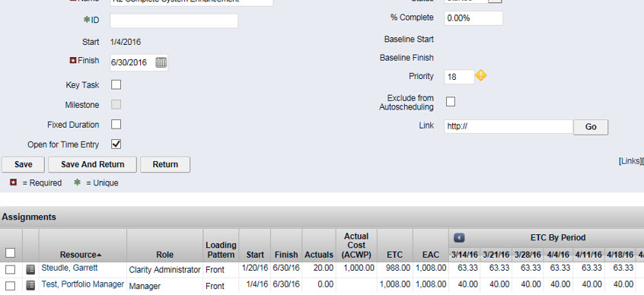Viewport: 644px width, 295px height.
Task: Select the Steudle, Garrett row checkbox
Action: (x=10, y=270)
